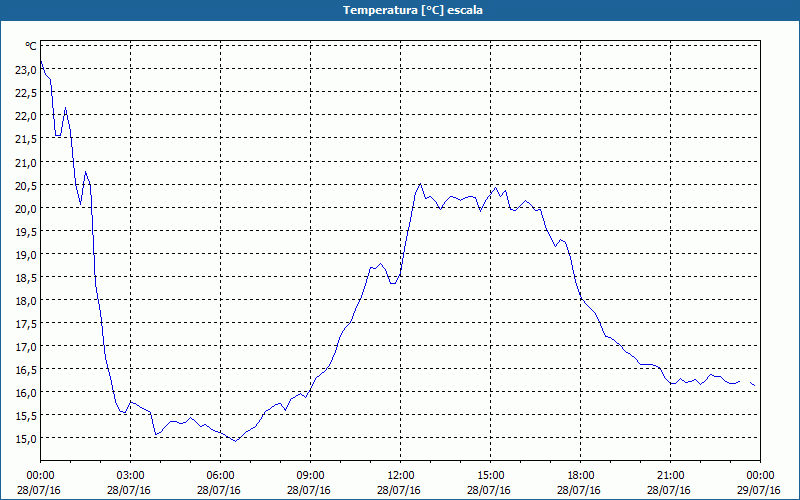800x500 pixels.
Task: Select the 19,0 y-axis label
Action: point(26,255)
